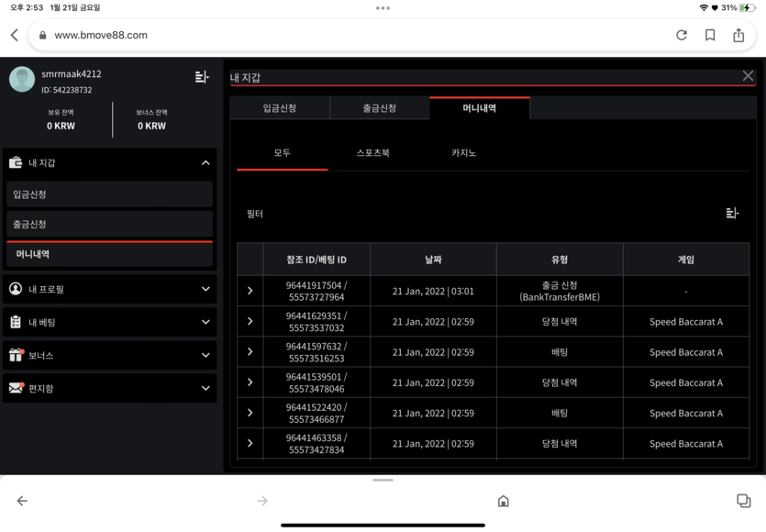Expand the 보너스 section
Screen dimensions: 766x532
point(205,355)
